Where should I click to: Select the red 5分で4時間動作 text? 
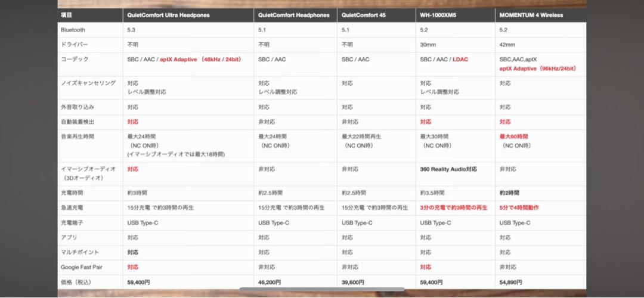click(x=519, y=207)
